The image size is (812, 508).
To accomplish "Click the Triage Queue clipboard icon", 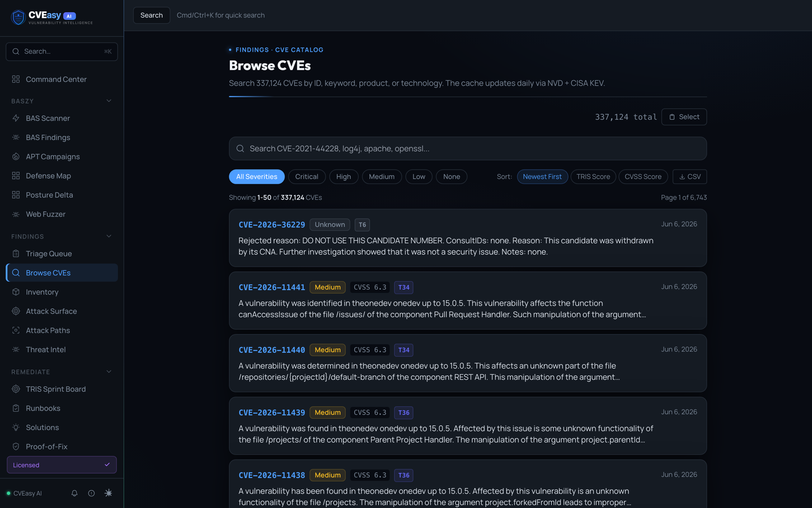I will click(x=16, y=254).
